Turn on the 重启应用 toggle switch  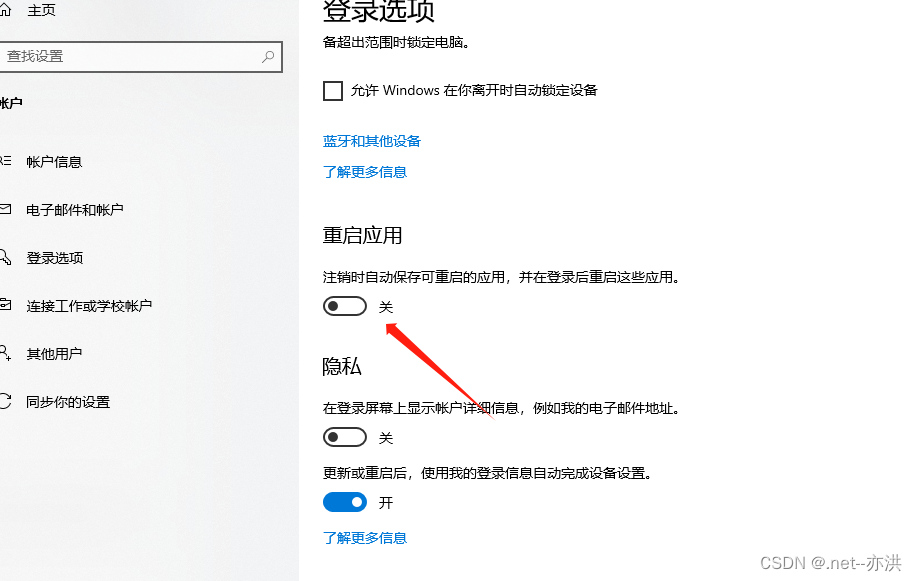click(x=345, y=306)
